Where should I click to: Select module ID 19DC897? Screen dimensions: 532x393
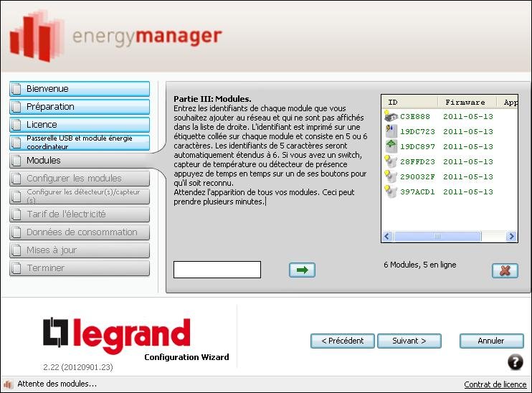[x=417, y=146]
